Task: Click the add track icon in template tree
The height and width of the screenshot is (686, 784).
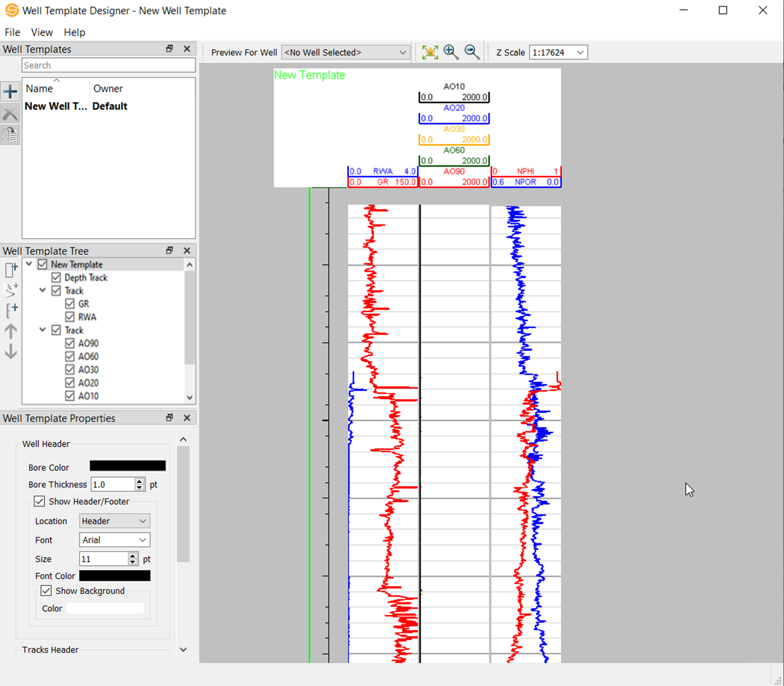Action: tap(11, 270)
